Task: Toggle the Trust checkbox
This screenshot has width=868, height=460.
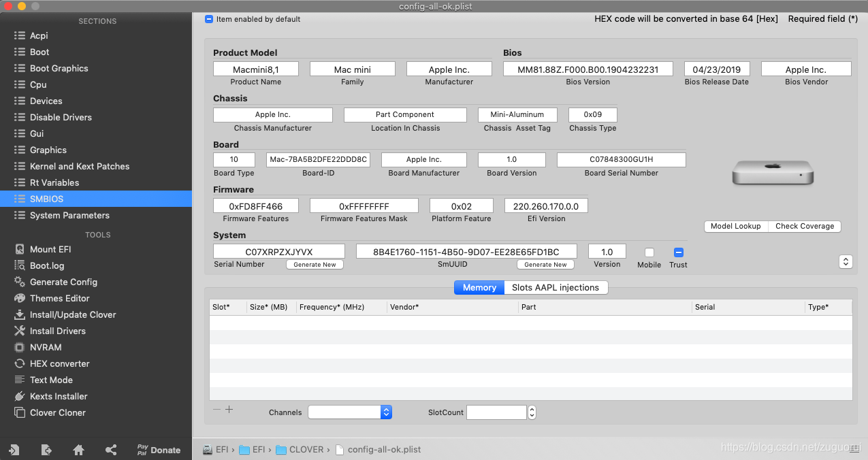Action: pyautogui.click(x=678, y=252)
